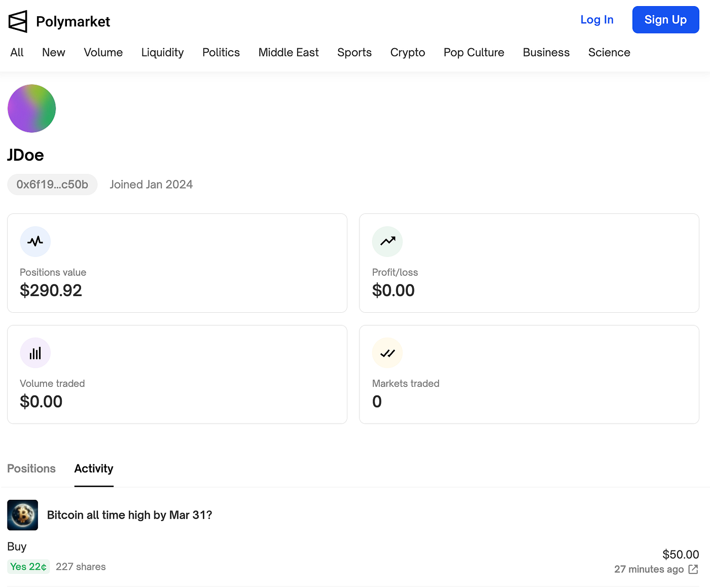
Task: Click the Log In link
Action: tap(597, 20)
